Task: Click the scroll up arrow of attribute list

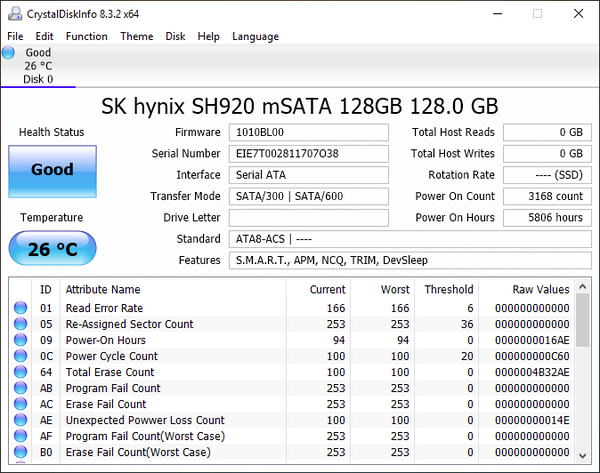Action: [x=582, y=287]
